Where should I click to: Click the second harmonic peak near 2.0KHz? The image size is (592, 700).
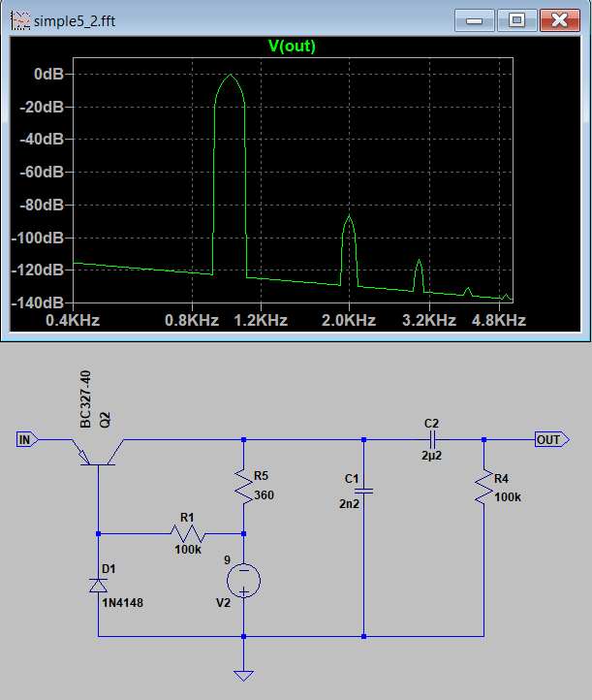coord(350,216)
